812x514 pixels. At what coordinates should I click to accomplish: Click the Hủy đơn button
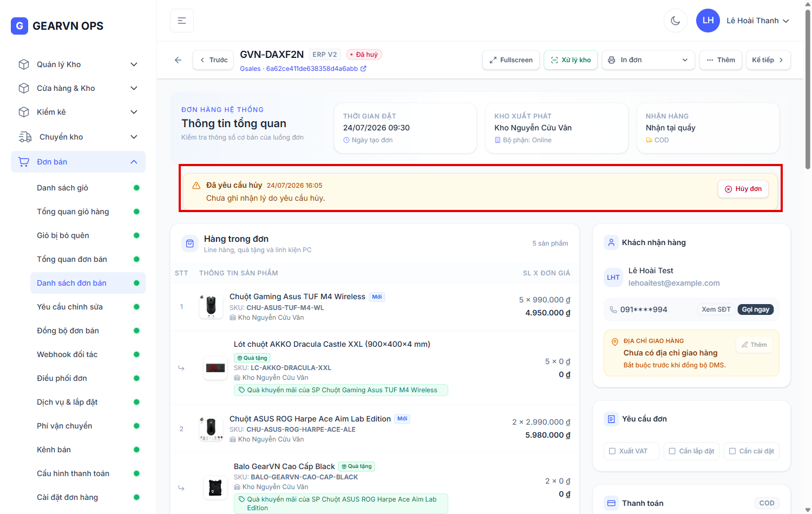pyautogui.click(x=743, y=189)
